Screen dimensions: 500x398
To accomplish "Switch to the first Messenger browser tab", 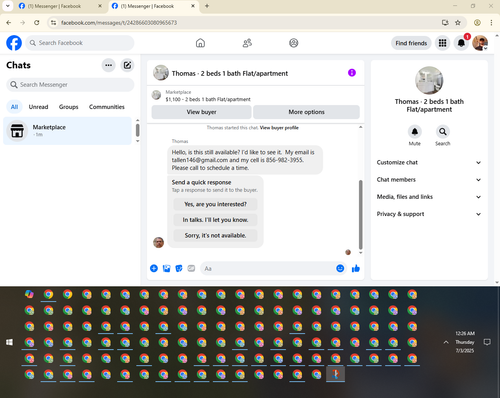I will (61, 6).
